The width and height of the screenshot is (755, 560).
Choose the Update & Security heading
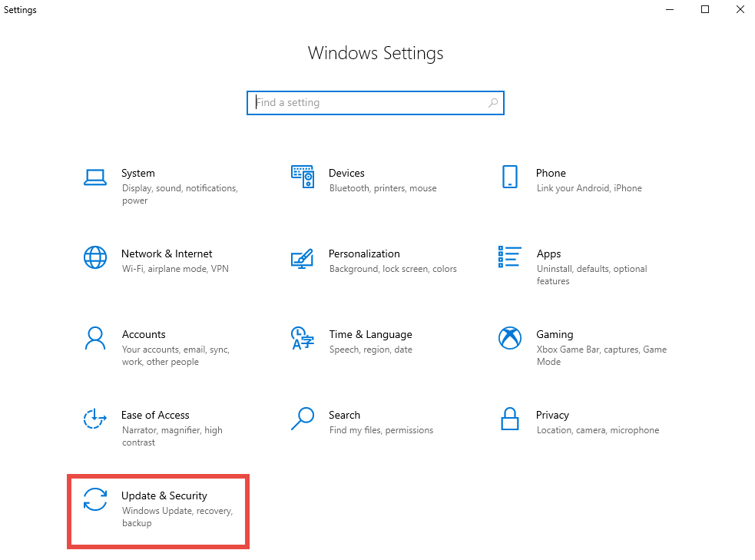tap(164, 496)
